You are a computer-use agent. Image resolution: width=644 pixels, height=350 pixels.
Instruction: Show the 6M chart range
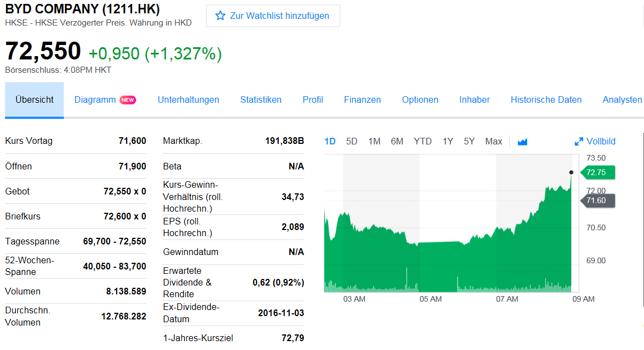click(x=397, y=141)
